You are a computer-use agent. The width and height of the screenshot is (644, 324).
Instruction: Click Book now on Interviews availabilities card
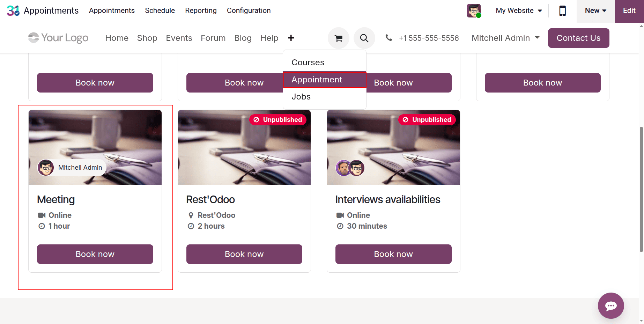[x=393, y=254]
